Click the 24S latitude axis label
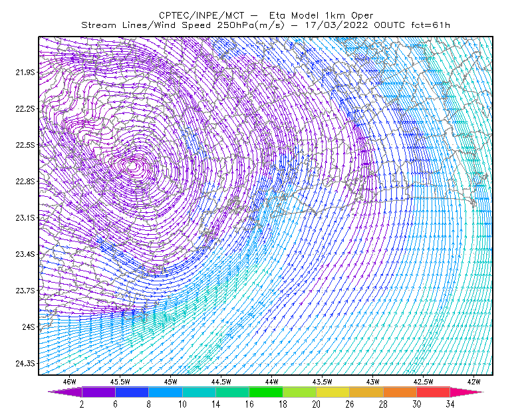 [x=29, y=327]
